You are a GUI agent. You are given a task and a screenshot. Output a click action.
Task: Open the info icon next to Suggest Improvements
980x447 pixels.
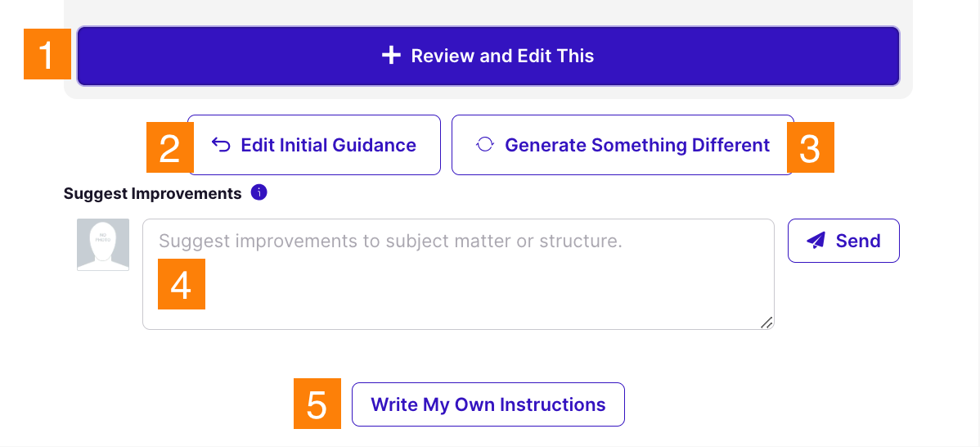[259, 193]
